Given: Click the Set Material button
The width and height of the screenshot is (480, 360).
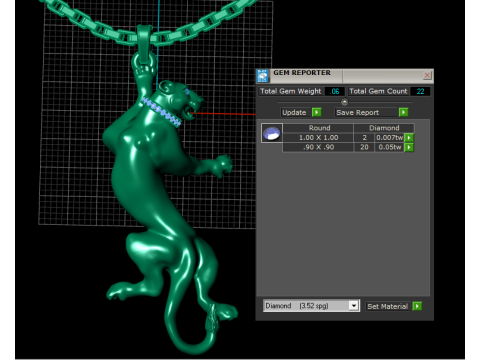Looking at the screenshot, I should [x=388, y=306].
